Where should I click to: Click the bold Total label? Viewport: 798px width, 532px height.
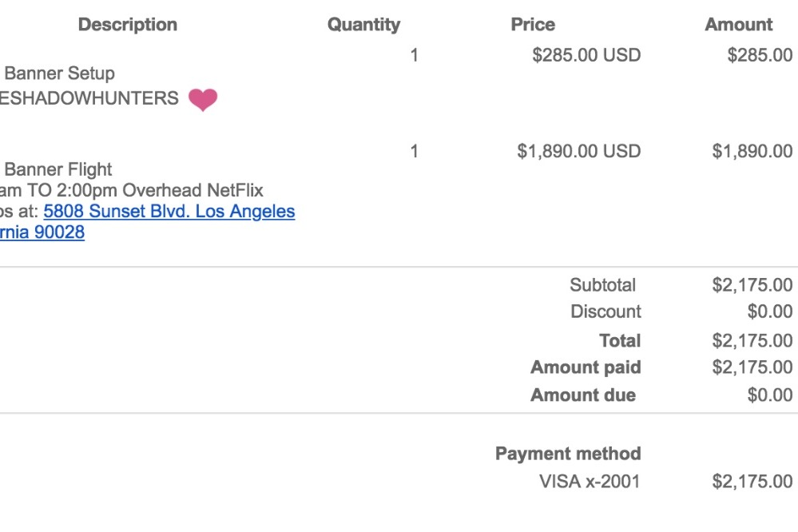tap(620, 340)
